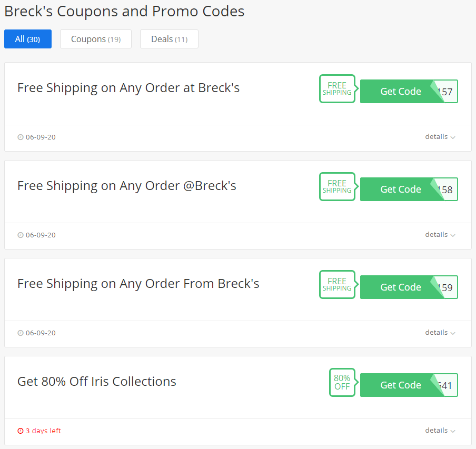Image resolution: width=476 pixels, height=449 pixels.
Task: Get Code ending in 159
Action: 409,287
